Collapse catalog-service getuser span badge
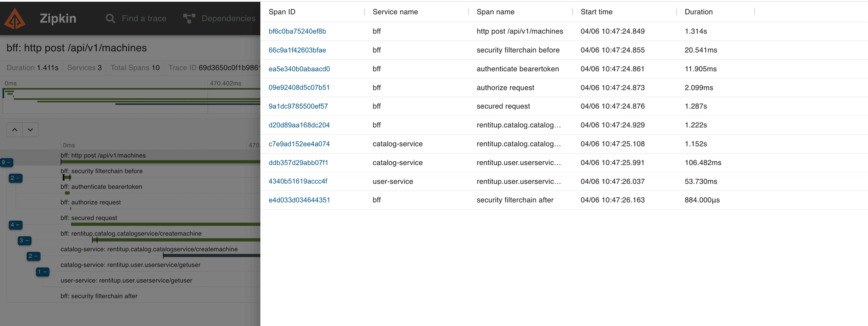Viewport: 868px width, 326px height. (x=42, y=272)
